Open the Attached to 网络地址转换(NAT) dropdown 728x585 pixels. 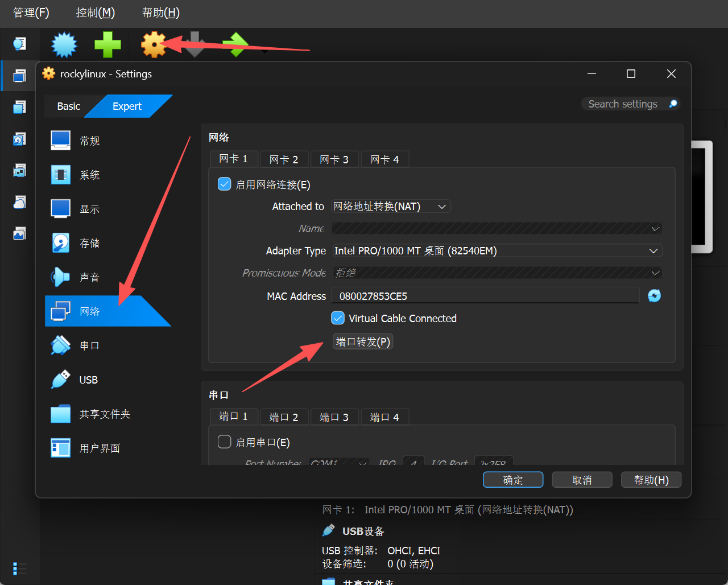coord(391,206)
